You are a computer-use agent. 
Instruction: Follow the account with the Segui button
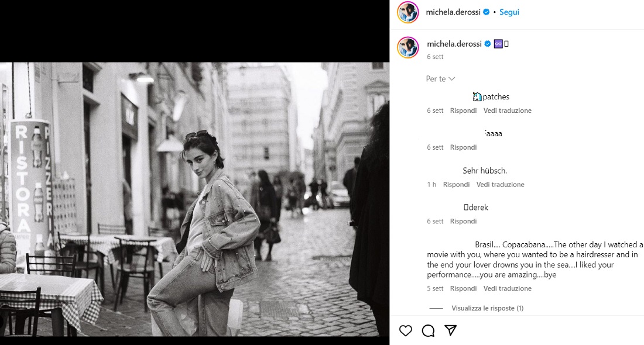tap(509, 12)
